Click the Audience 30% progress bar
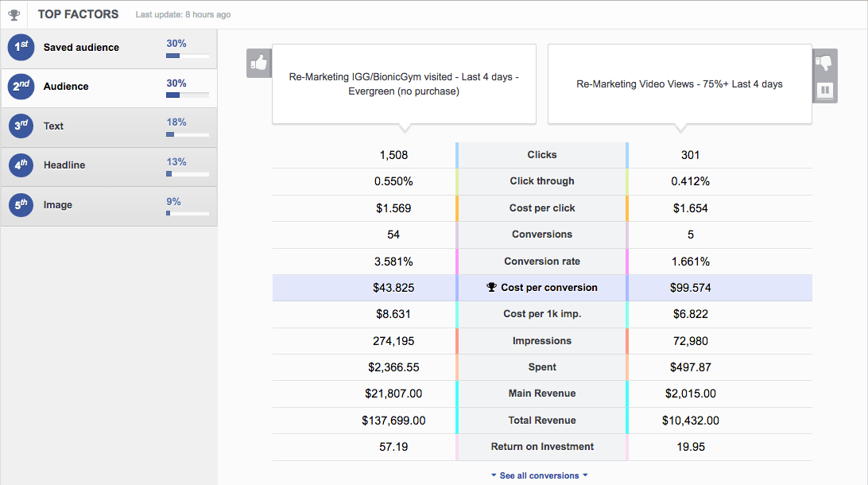The height and width of the screenshot is (485, 868). 188,95
